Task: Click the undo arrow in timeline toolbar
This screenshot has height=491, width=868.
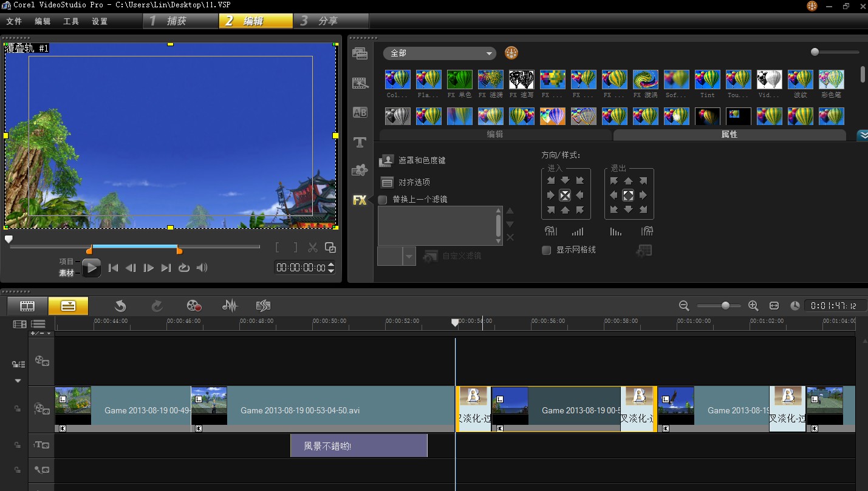Action: click(x=120, y=306)
